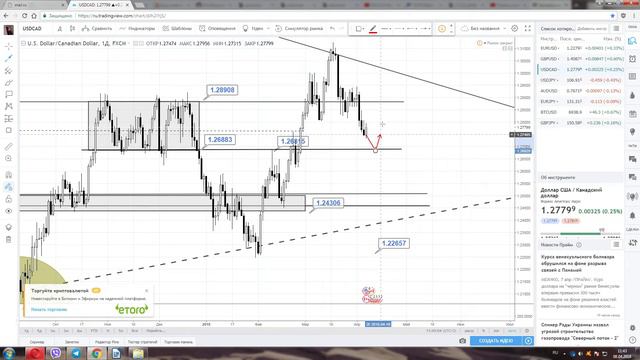The image size is (640, 360).
Task: Open the alerts clock icon in right sidebar
Action: click(632, 59)
